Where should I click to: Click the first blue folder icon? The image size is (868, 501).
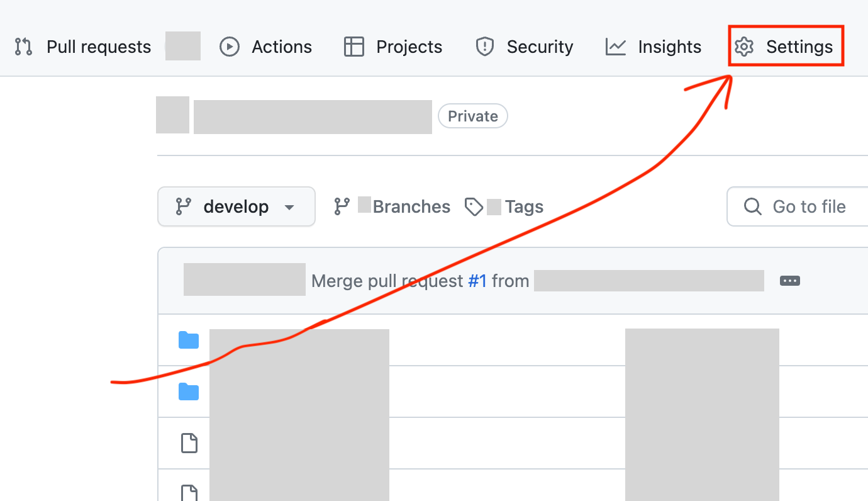click(x=189, y=341)
